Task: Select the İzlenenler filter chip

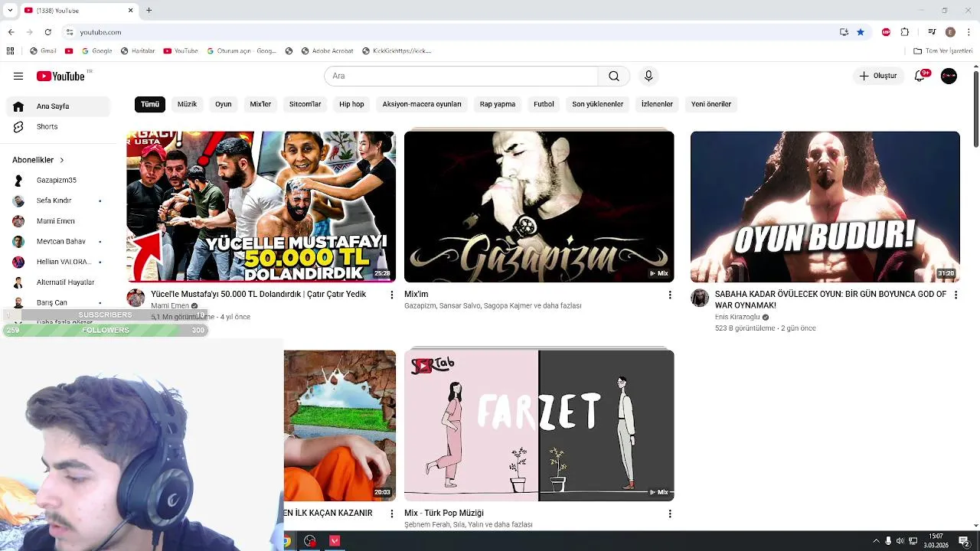Action: pyautogui.click(x=657, y=104)
